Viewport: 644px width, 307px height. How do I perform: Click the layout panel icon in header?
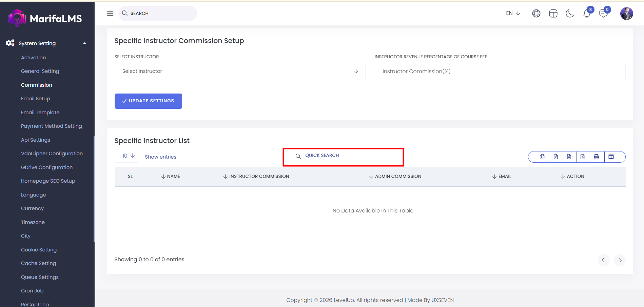(x=553, y=14)
